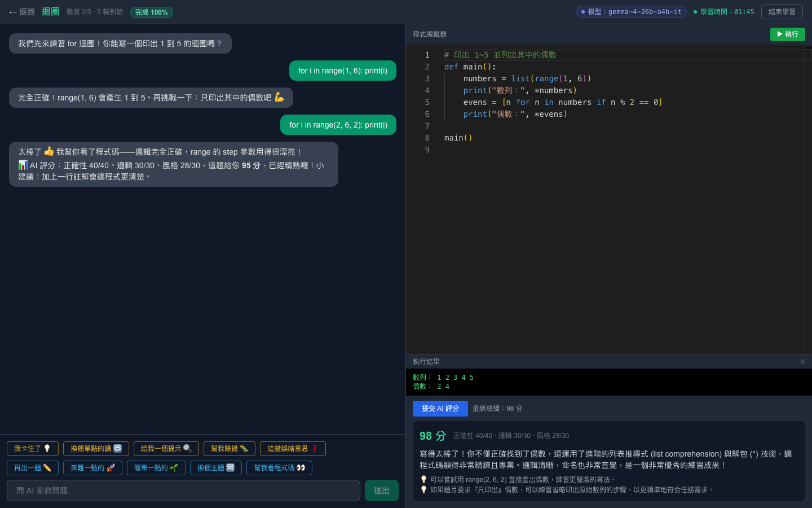Submit code with 提交 AI 評分
This screenshot has width=812, height=508.
(440, 409)
